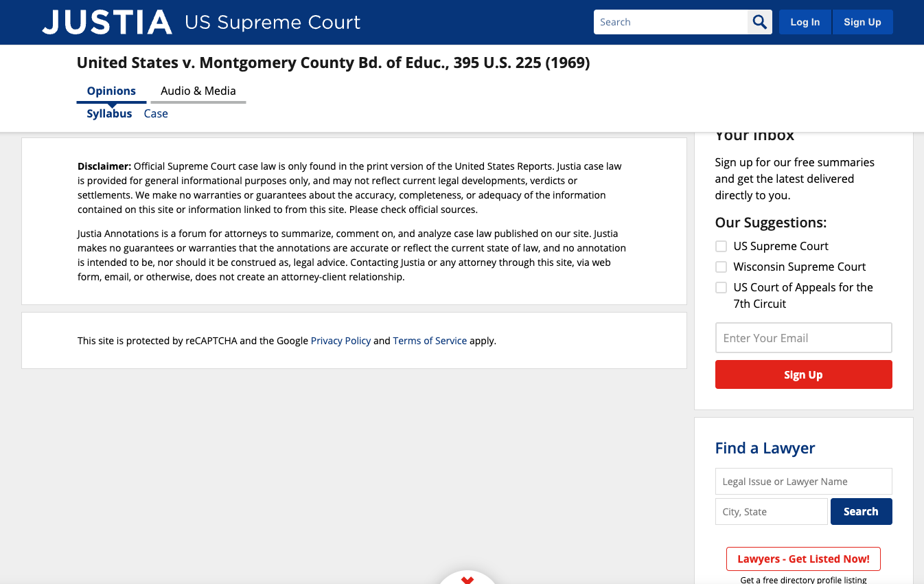
Task: Open the Case section link
Action: click(x=156, y=113)
